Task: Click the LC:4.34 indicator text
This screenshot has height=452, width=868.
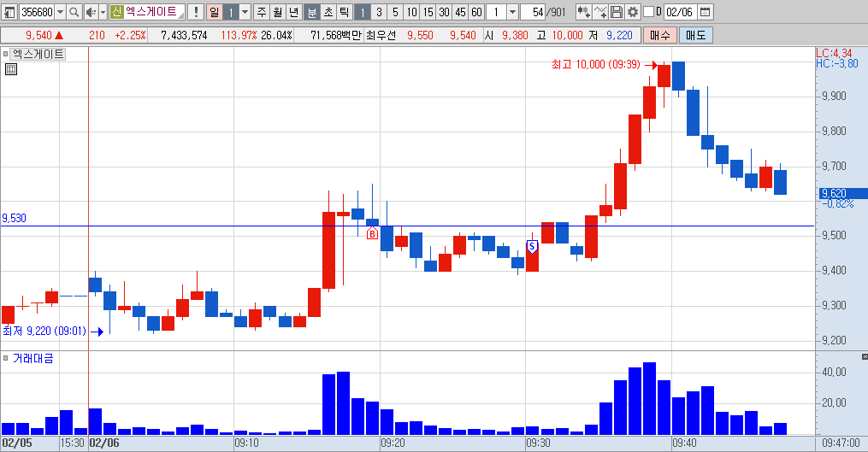Action: point(835,53)
